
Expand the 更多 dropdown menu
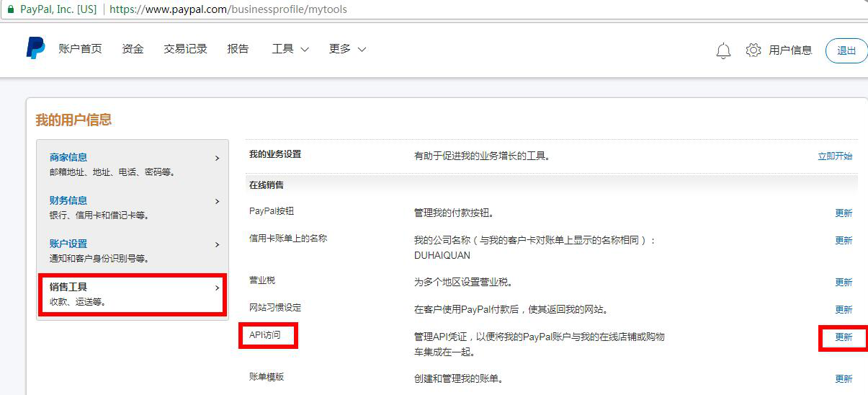pos(347,49)
